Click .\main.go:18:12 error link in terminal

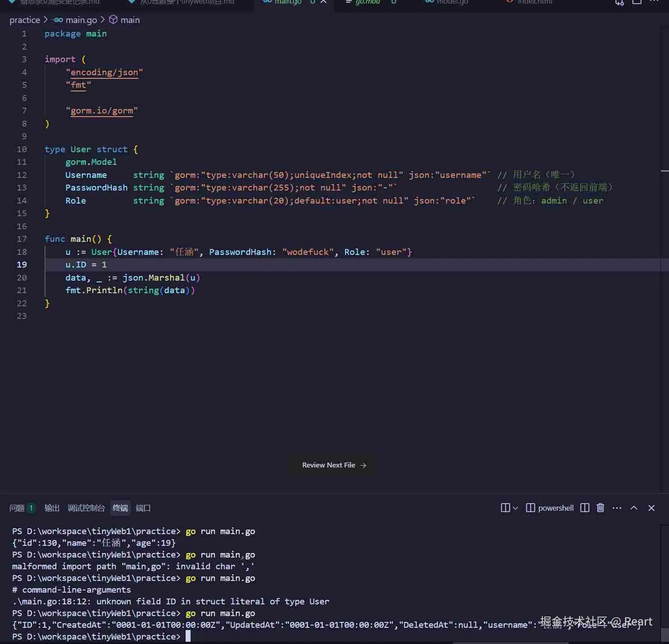coord(51,602)
